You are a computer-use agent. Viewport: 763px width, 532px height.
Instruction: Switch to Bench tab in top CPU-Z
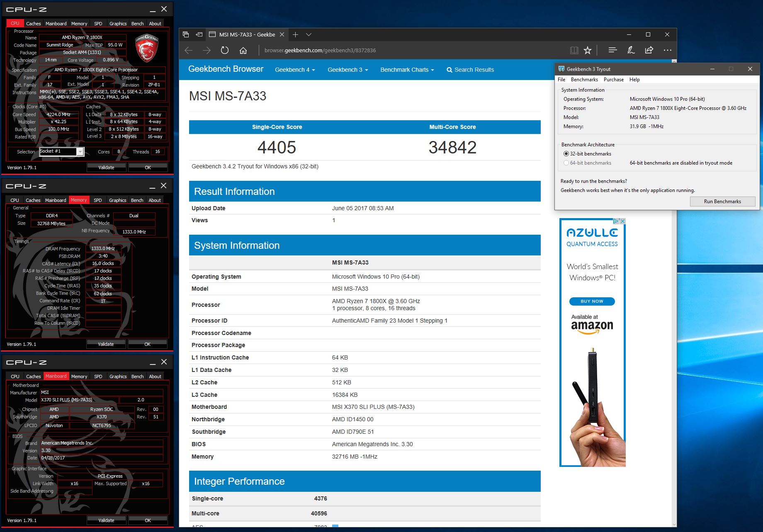137,24
